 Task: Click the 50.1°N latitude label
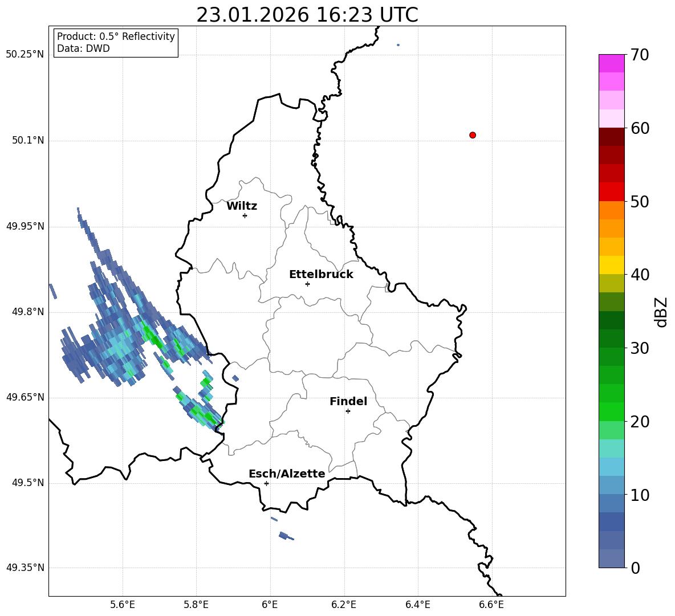(x=28, y=140)
